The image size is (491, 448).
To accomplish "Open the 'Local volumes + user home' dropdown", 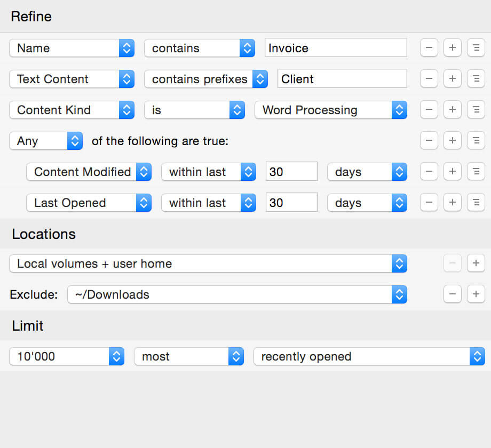I will (208, 263).
